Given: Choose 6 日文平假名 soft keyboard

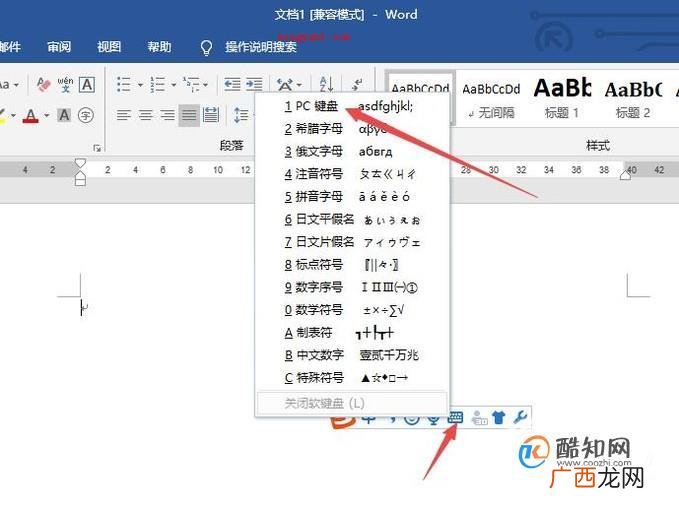Looking at the screenshot, I should pyautogui.click(x=353, y=219).
